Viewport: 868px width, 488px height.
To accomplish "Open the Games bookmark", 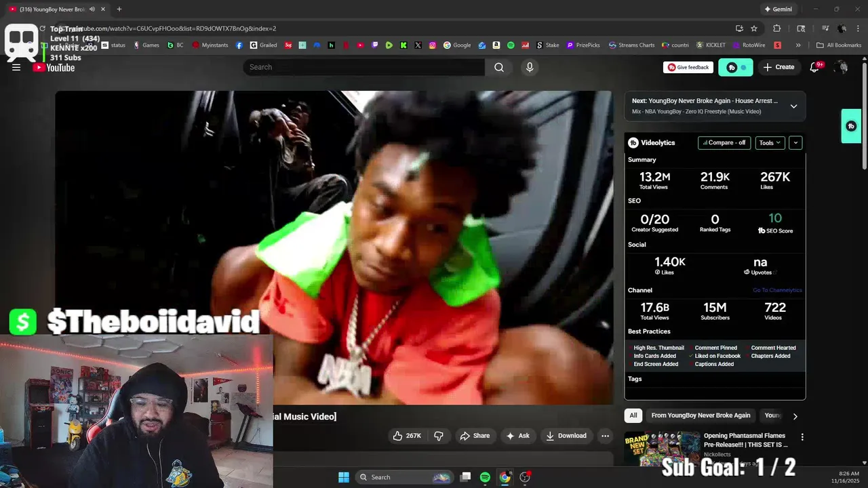I will point(146,45).
